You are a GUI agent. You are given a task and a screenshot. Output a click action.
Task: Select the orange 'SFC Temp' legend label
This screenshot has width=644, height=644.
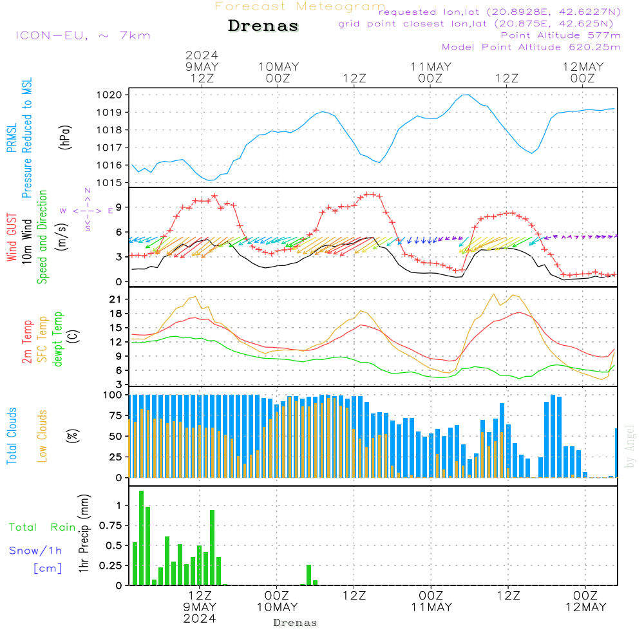pyautogui.click(x=43, y=339)
